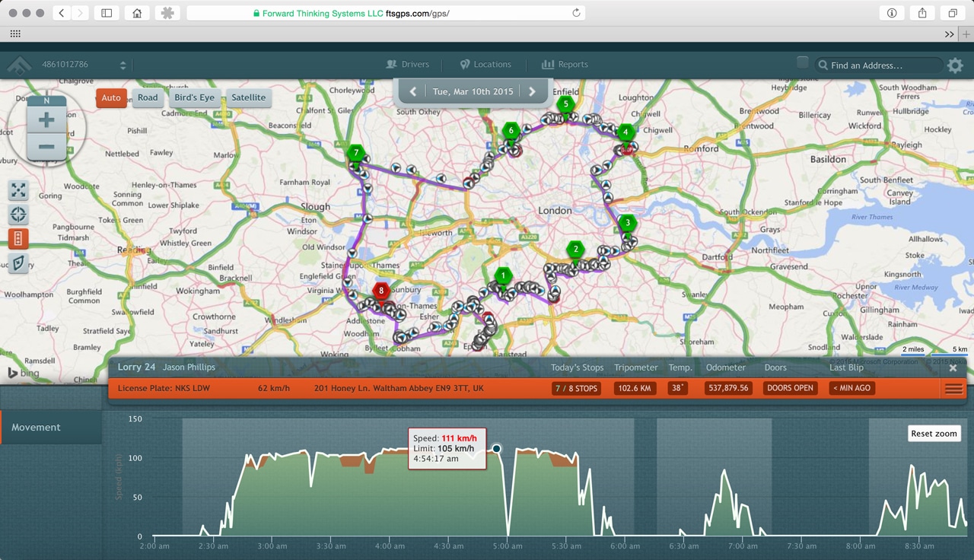
Task: Open the Reports menu
Action: pos(565,65)
